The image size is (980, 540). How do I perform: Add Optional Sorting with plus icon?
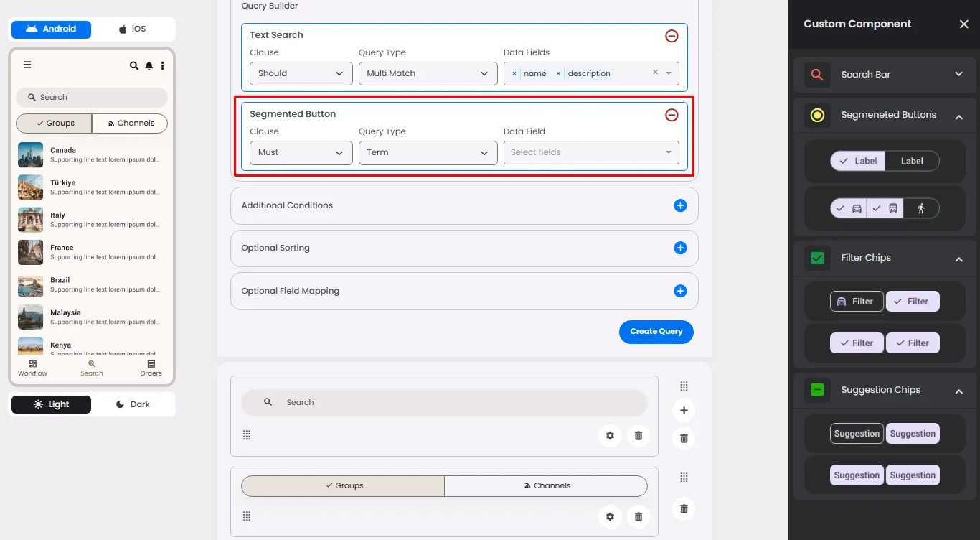point(680,248)
